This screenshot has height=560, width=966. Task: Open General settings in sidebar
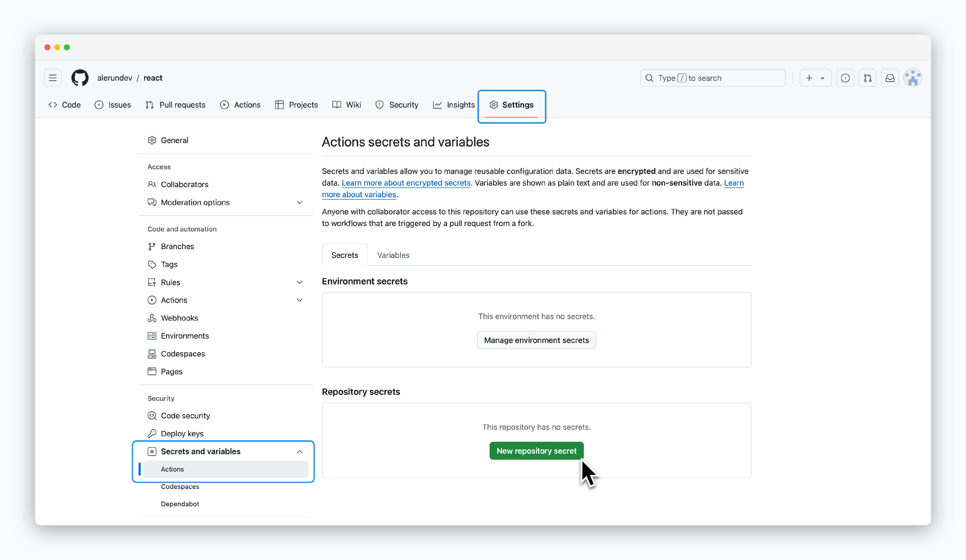click(226, 140)
